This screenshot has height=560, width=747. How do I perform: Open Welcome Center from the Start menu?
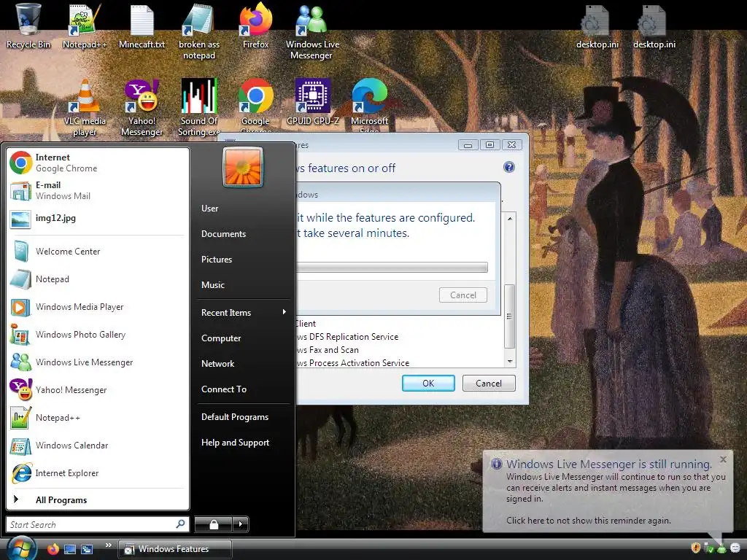click(x=98, y=252)
